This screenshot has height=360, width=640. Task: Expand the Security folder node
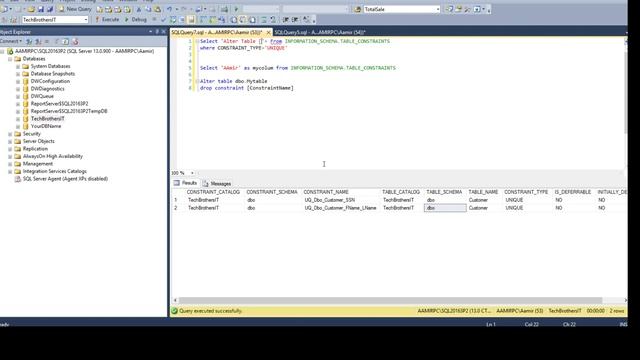point(10,134)
